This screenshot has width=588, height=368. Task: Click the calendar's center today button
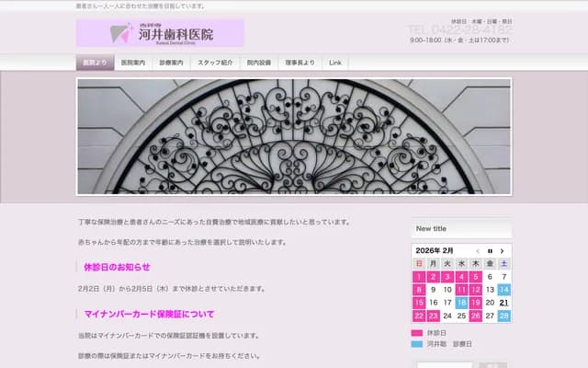[490, 251]
